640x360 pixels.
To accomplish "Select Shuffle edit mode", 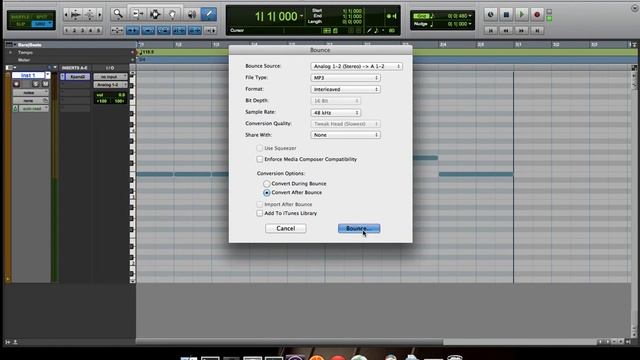I will pyautogui.click(x=20, y=17).
